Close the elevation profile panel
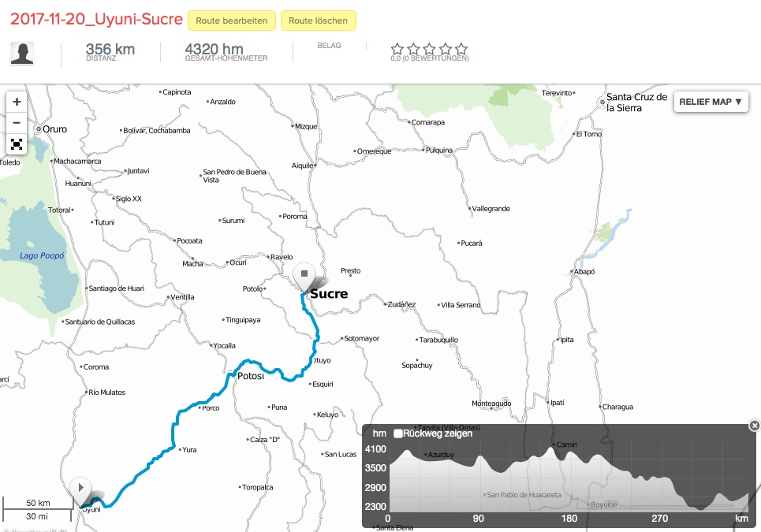 (754, 426)
